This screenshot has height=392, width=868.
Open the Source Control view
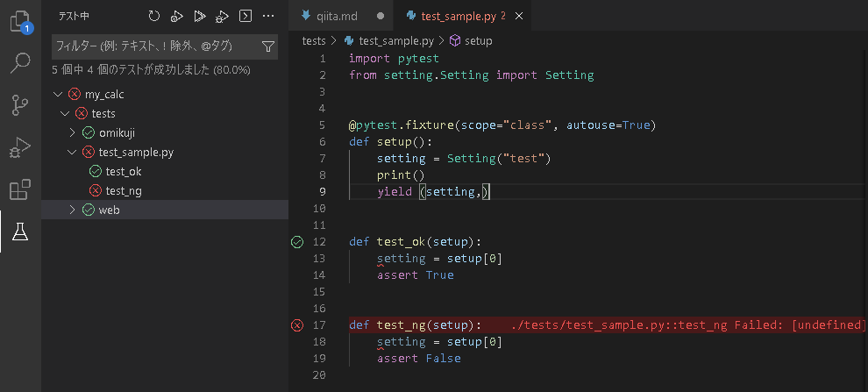pyautogui.click(x=20, y=105)
